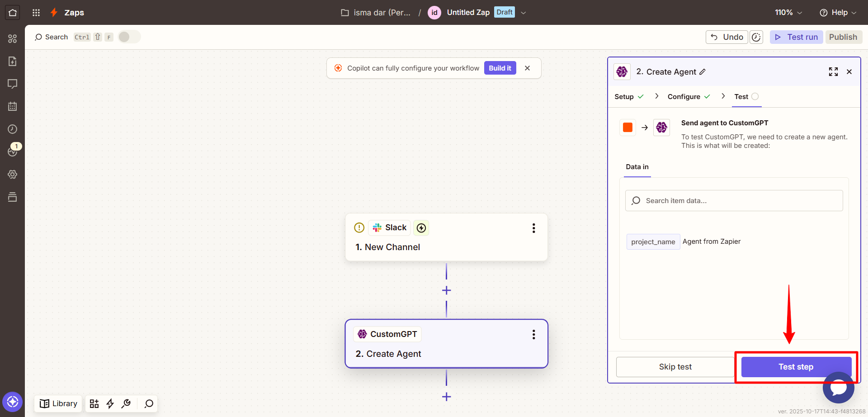
Task: Open the three-dot menu on CustomGPT step
Action: (533, 334)
